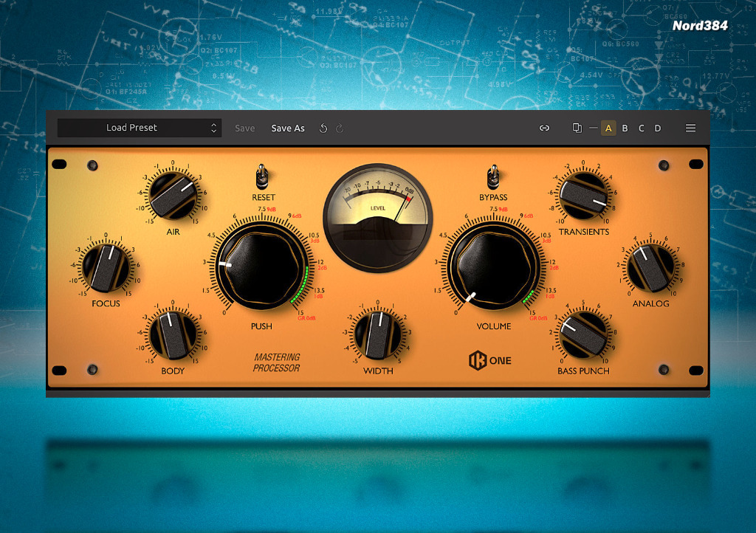The width and height of the screenshot is (756, 533).
Task: Click the MASTERING PROCESSOR label
Action: tap(277, 362)
